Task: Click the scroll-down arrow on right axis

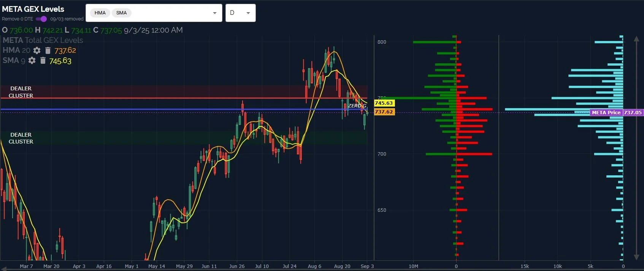Action: tap(636, 257)
